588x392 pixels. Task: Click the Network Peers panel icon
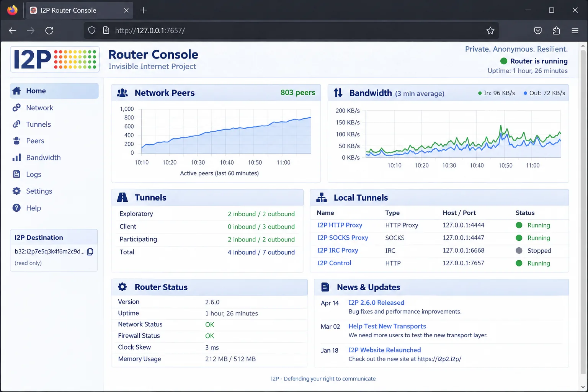coord(122,93)
